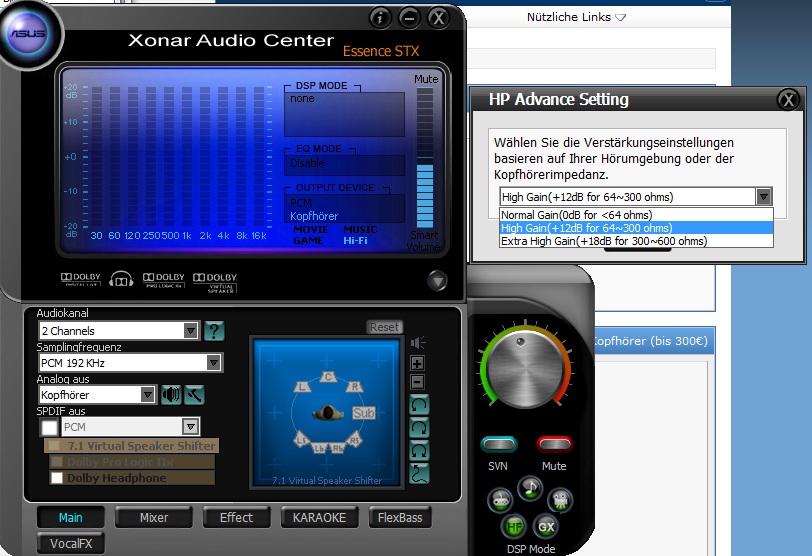The height and width of the screenshot is (556, 812).
Task: Enable Dolby Headphone checkbox
Action: tap(57, 477)
